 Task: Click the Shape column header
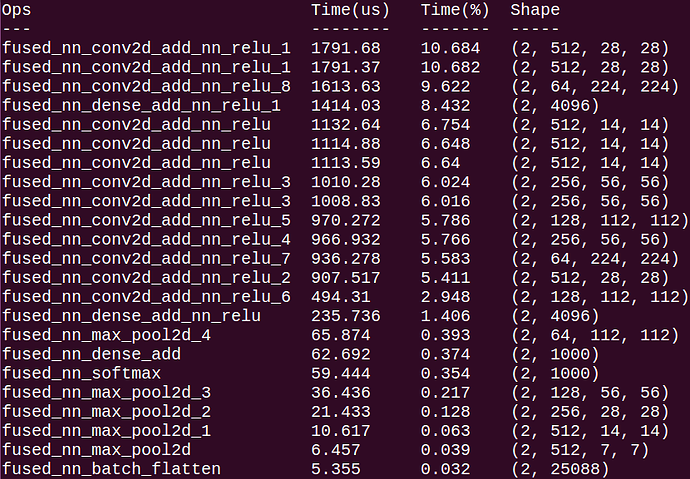[535, 10]
